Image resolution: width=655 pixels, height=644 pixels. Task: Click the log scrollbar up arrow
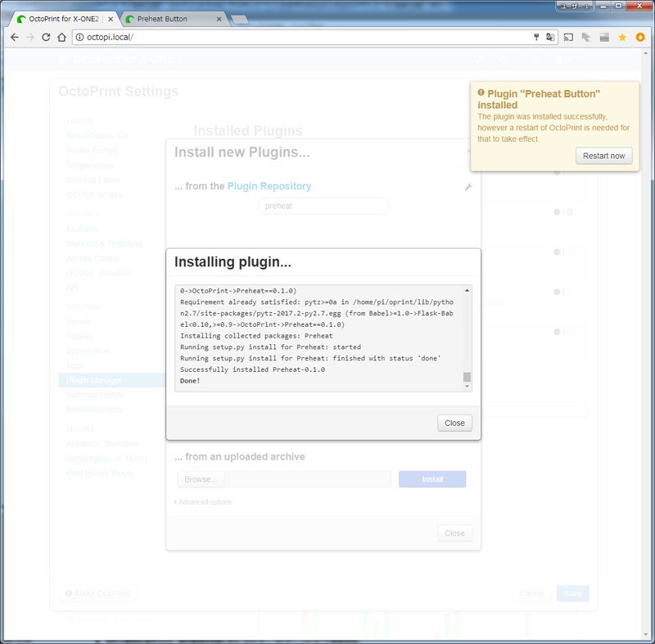(x=467, y=290)
